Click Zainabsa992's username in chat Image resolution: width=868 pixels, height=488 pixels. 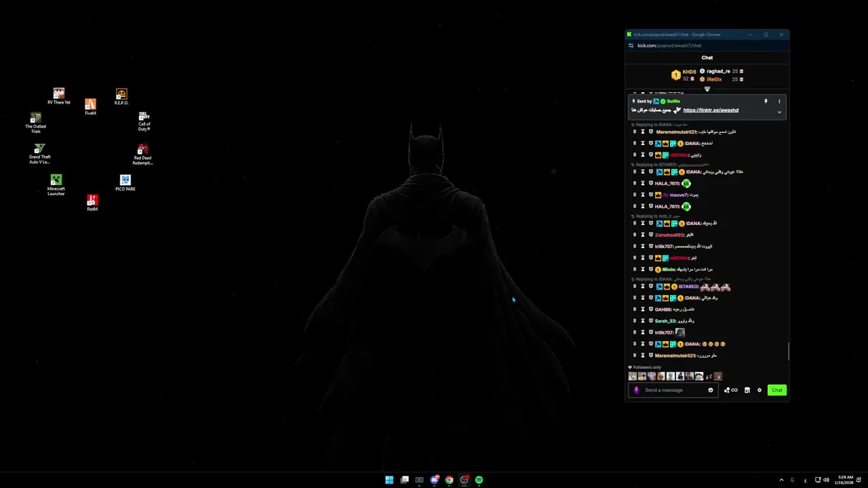pos(669,235)
